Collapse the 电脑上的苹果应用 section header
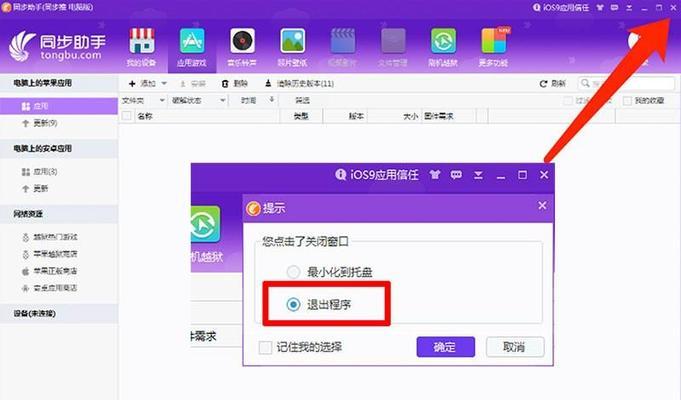The width and height of the screenshot is (681, 400). [59, 83]
